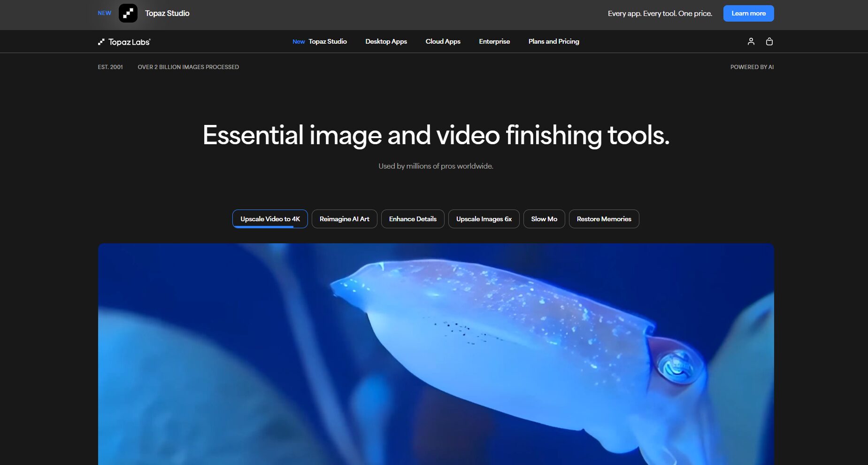Expand the Cloud Apps menu
868x465 pixels.
pos(443,41)
